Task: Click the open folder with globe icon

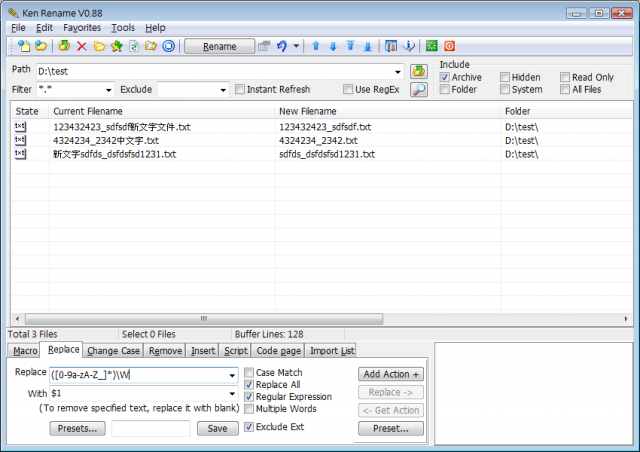Action: (41, 46)
